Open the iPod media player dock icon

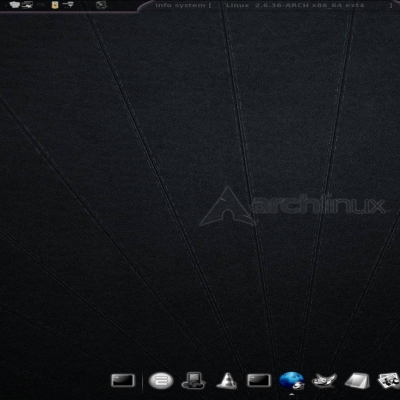[x=194, y=380]
